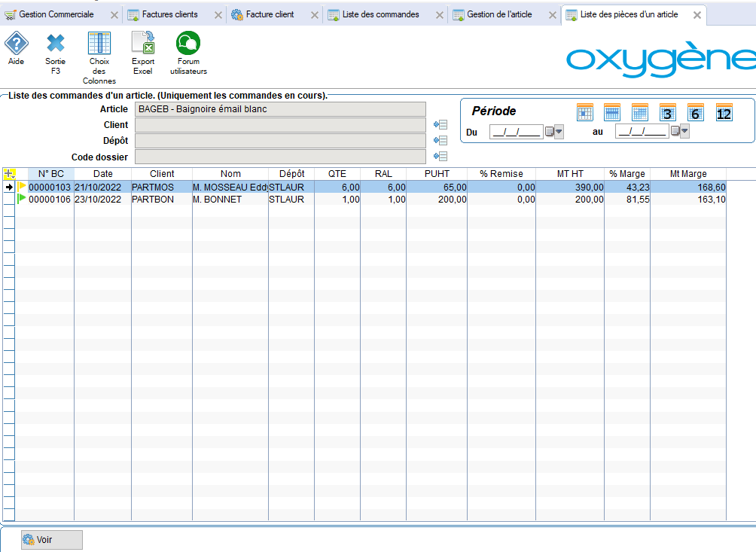Switch to the Liste des commandes tab
Image resolution: width=756 pixels, height=552 pixels.
[x=380, y=14]
